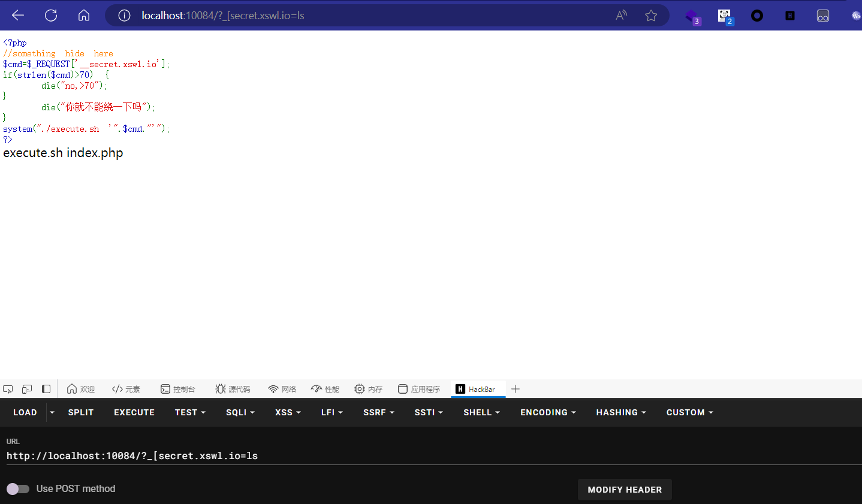
Task: Open the CUSTOM dropdown menu
Action: pos(690,412)
